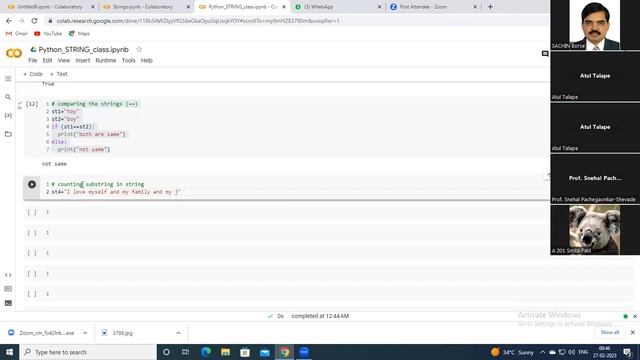Screen dimensions: 640x360
Task: Click the notebook title Python_STRING_class.ipynb
Action: coord(84,49)
